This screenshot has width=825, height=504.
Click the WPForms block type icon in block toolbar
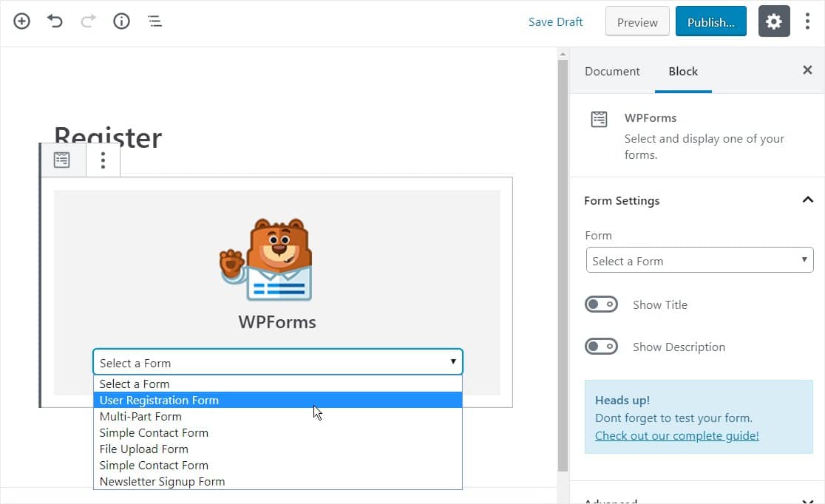tap(62, 160)
